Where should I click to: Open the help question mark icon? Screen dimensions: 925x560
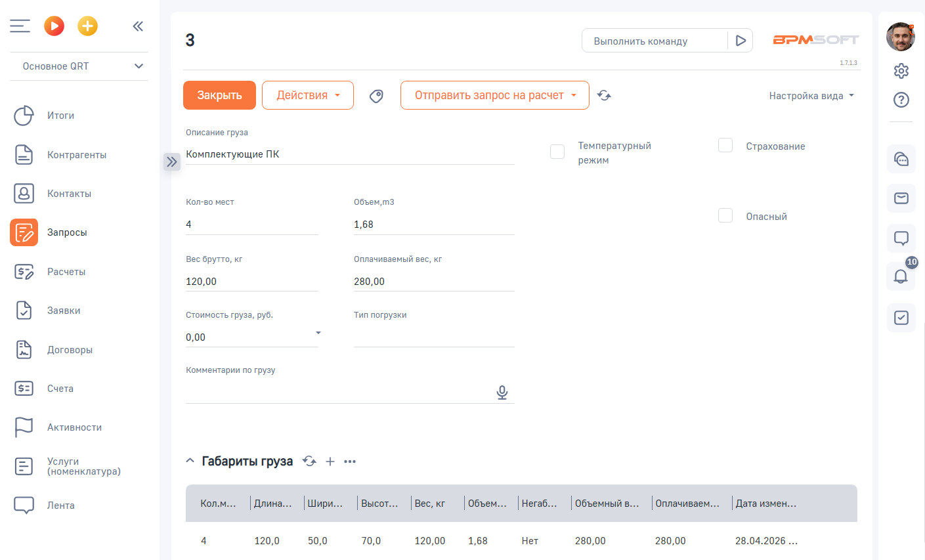(901, 100)
